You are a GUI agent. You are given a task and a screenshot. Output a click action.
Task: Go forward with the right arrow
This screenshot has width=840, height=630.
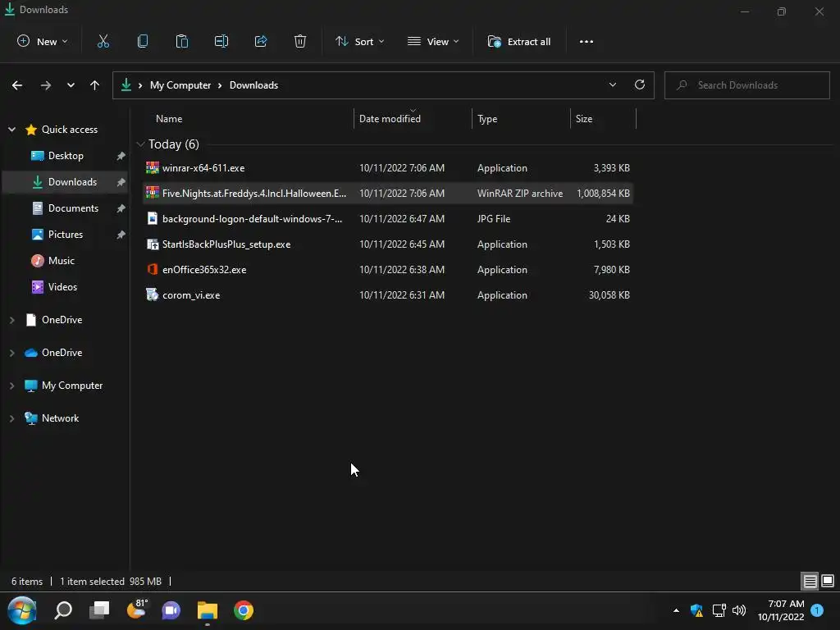(x=46, y=85)
